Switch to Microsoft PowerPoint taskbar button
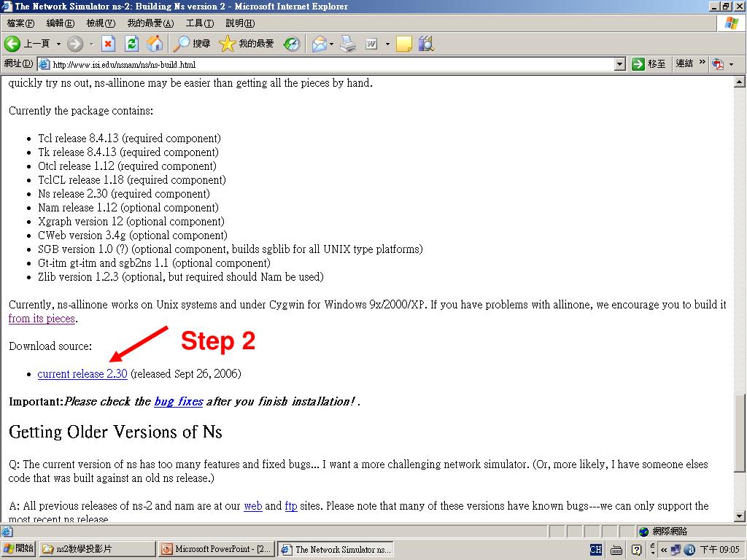Image resolution: width=747 pixels, height=560 pixels. (216, 549)
